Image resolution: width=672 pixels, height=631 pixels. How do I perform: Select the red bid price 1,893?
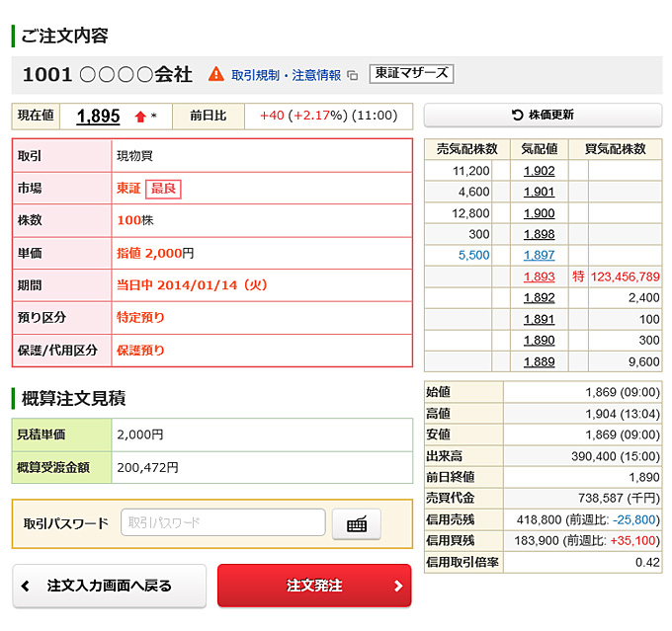tap(540, 276)
